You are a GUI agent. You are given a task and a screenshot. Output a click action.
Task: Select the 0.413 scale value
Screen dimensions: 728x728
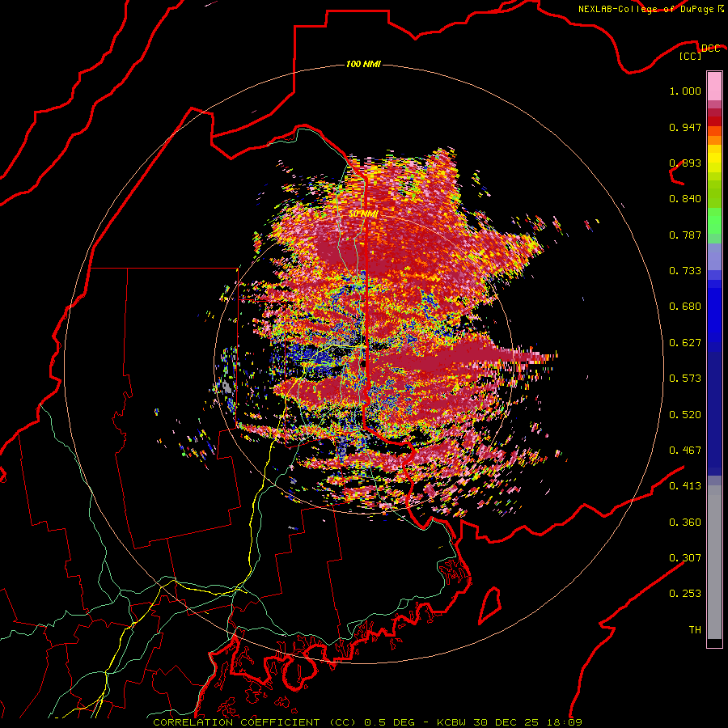click(685, 486)
